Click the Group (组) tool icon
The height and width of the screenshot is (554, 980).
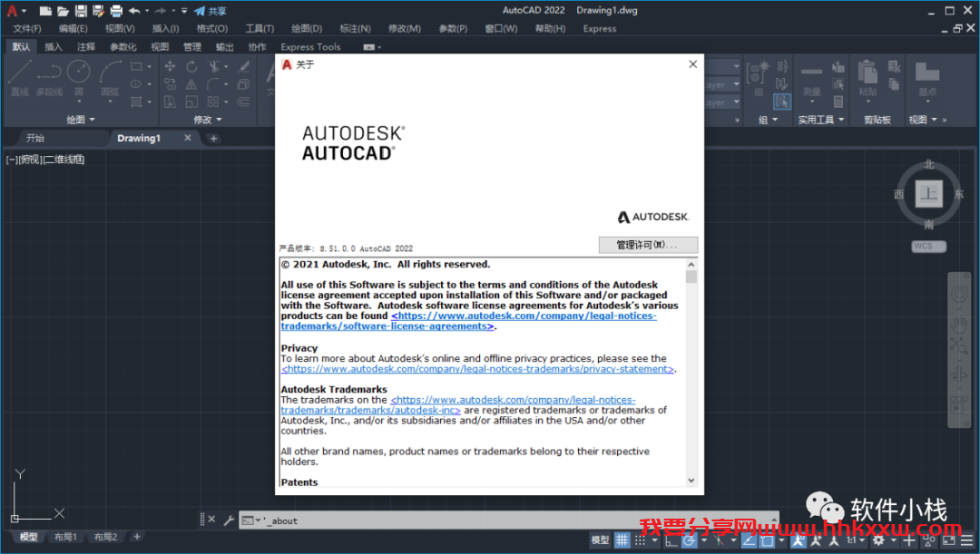pos(758,77)
